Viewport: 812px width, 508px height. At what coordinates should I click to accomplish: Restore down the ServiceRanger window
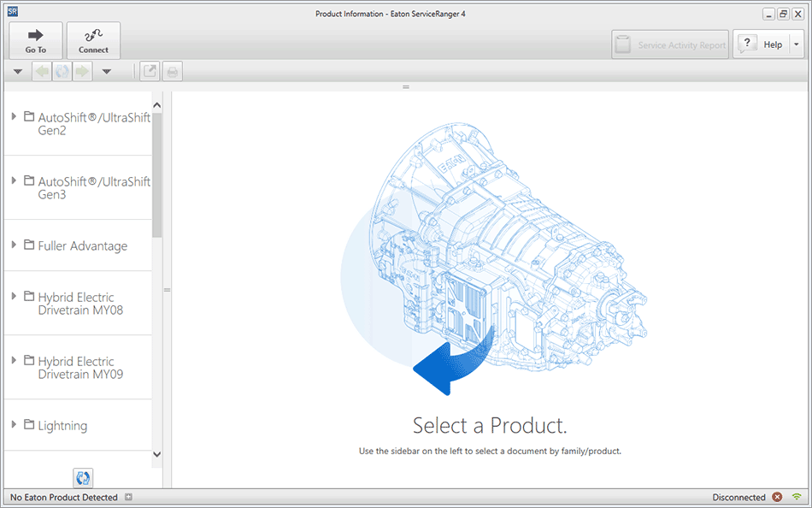point(784,15)
